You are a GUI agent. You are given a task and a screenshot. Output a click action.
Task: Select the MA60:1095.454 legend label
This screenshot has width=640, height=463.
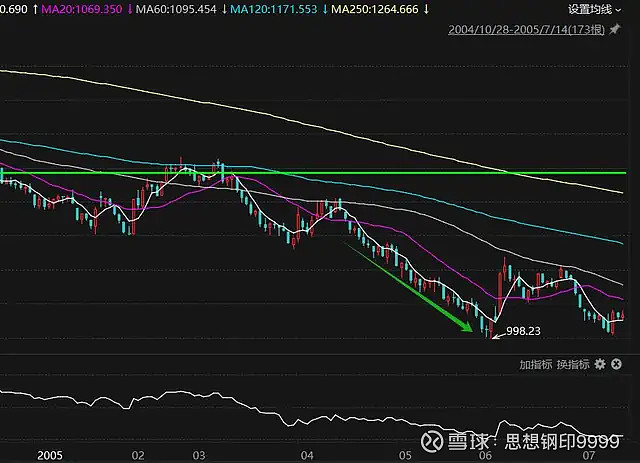(x=176, y=9)
